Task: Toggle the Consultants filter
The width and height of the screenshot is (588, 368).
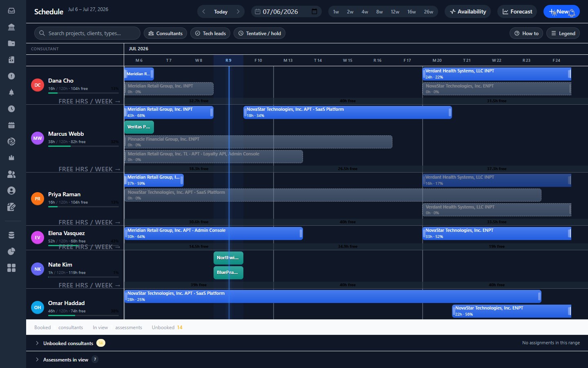Action: click(x=165, y=33)
